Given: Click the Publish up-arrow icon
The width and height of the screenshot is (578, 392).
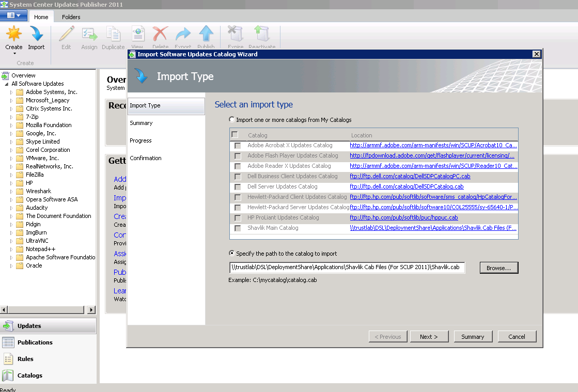Looking at the screenshot, I should click(x=206, y=34).
